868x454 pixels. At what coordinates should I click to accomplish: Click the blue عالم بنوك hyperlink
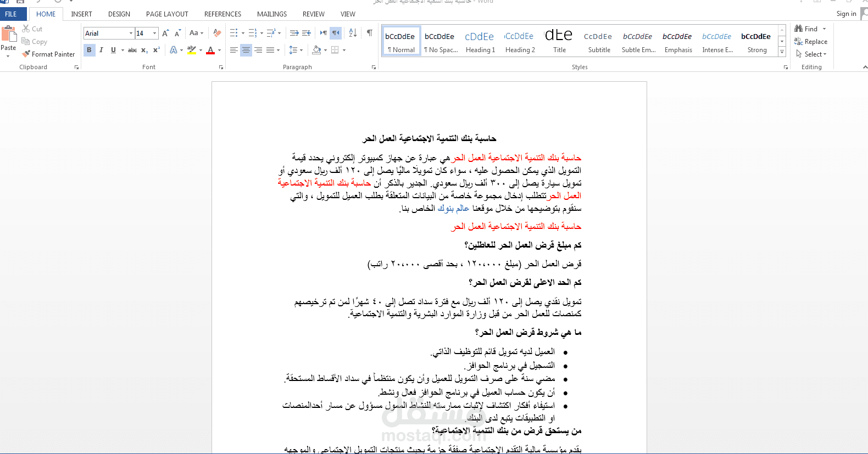(x=453, y=208)
